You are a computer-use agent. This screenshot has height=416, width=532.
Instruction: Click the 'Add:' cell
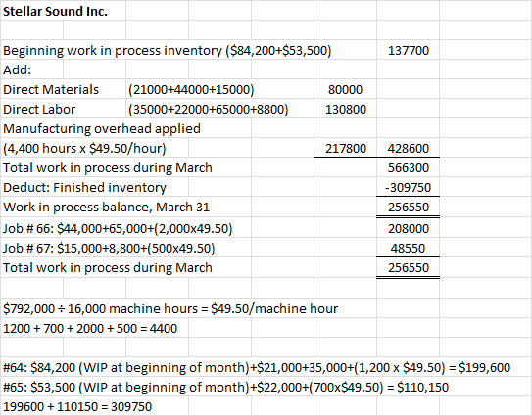pos(17,69)
